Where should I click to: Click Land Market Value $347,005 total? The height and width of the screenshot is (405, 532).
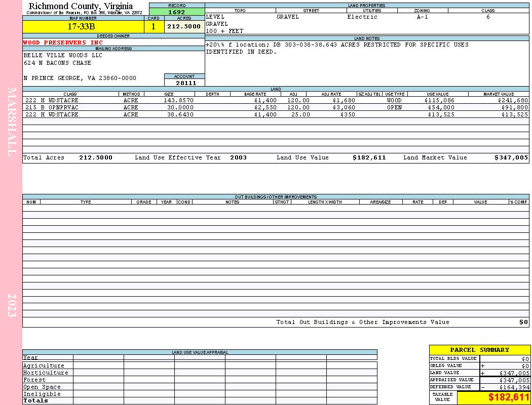coord(511,157)
